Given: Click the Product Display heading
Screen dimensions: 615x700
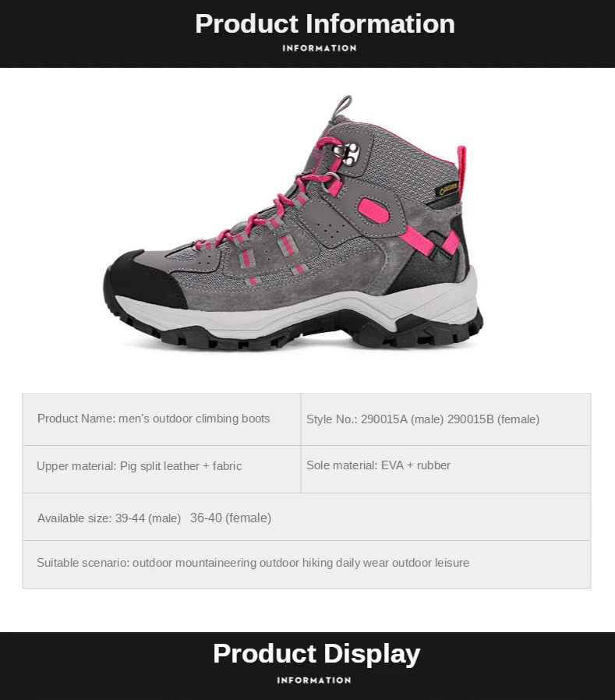Looking at the screenshot, I should coord(316,653).
